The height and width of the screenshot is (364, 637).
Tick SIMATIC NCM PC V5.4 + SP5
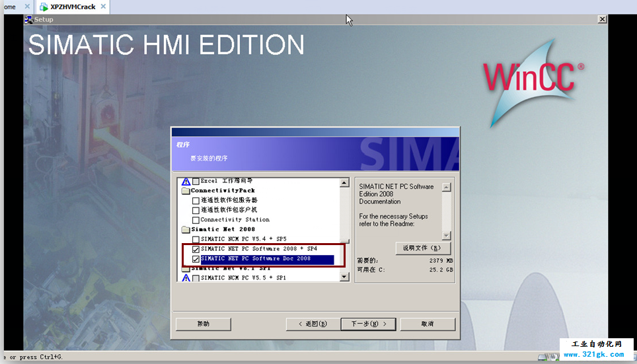[x=196, y=239]
